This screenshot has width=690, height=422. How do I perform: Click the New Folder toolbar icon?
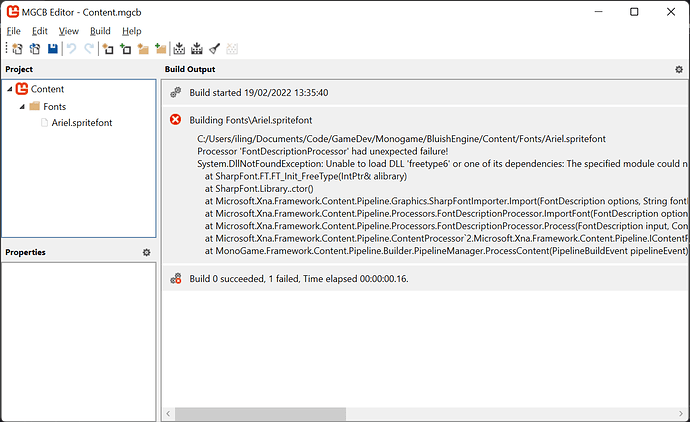click(143, 49)
